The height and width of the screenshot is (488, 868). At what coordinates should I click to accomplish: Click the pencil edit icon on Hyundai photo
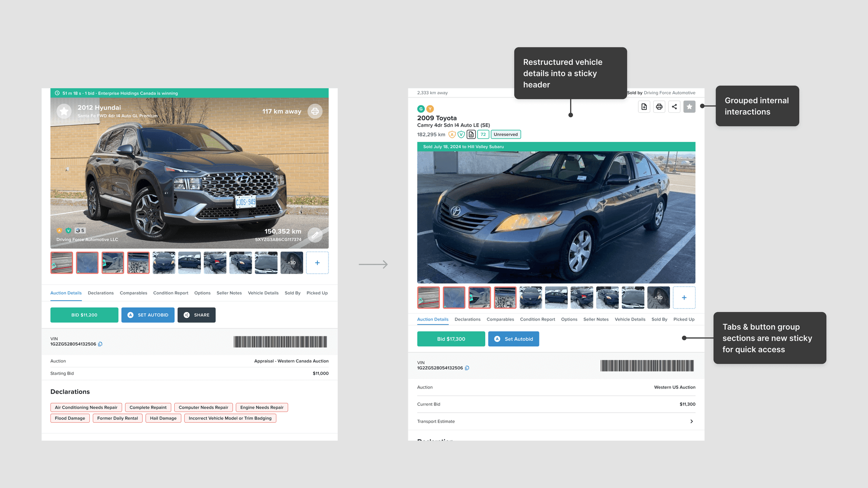(x=315, y=235)
